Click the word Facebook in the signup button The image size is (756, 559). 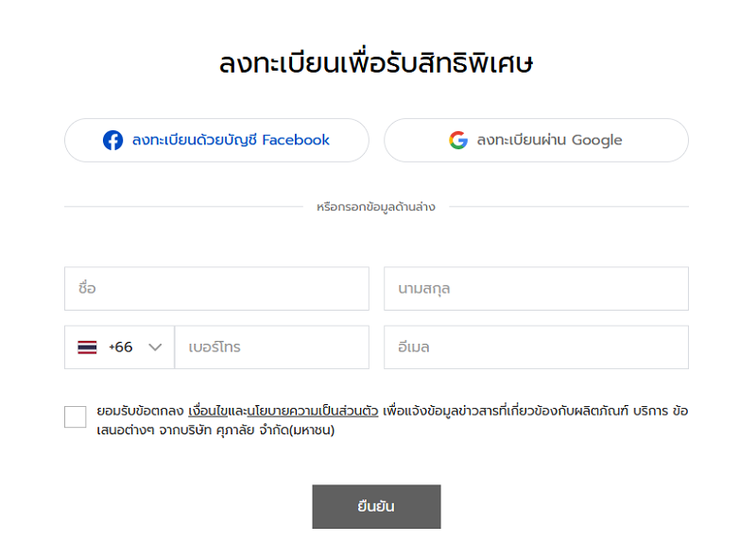coord(296,141)
